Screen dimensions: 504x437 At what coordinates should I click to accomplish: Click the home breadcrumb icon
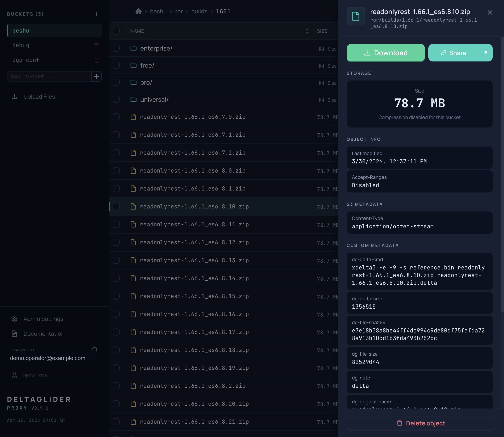pos(138,11)
